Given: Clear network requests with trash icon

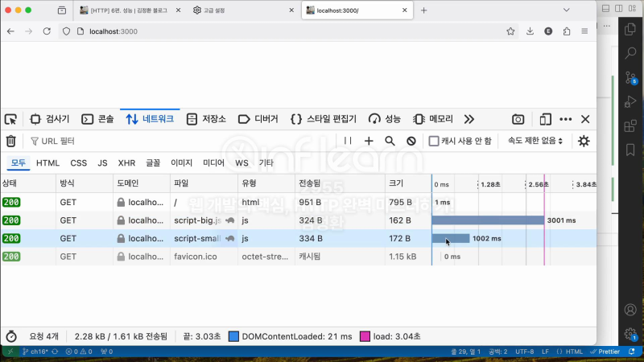Looking at the screenshot, I should [10, 141].
